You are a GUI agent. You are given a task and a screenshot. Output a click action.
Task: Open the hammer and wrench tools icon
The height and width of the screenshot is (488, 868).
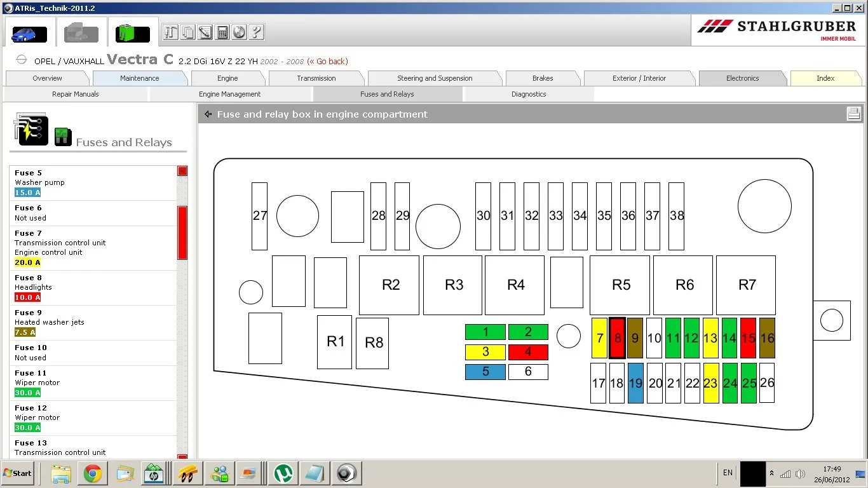pos(170,32)
